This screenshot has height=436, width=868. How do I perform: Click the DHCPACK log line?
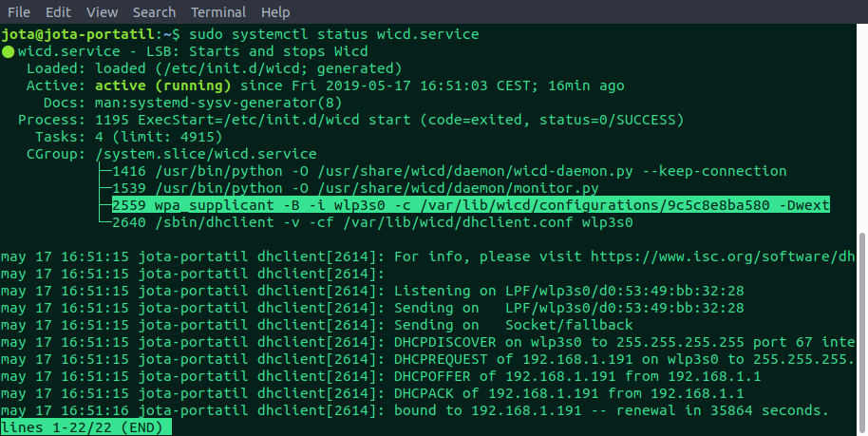pos(372,394)
